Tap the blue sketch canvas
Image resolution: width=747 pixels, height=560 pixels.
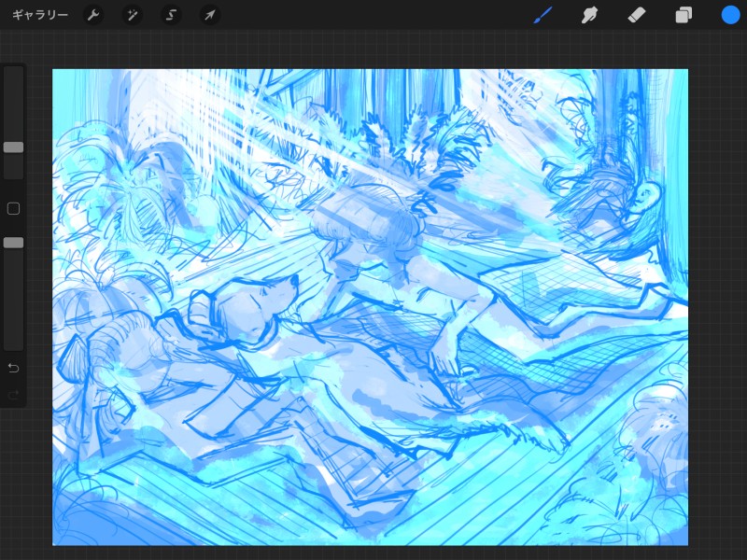pyautogui.click(x=370, y=307)
